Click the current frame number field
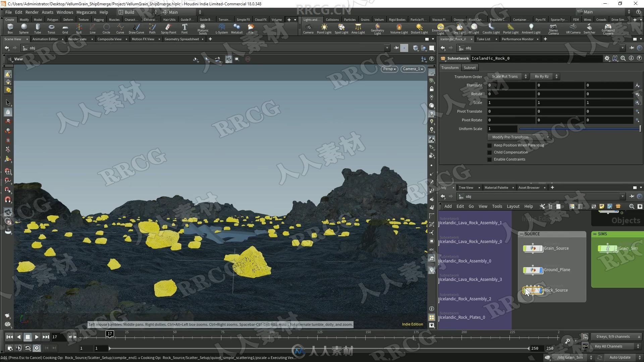Image resolution: width=644 pixels, height=362 pixels. 58,337
